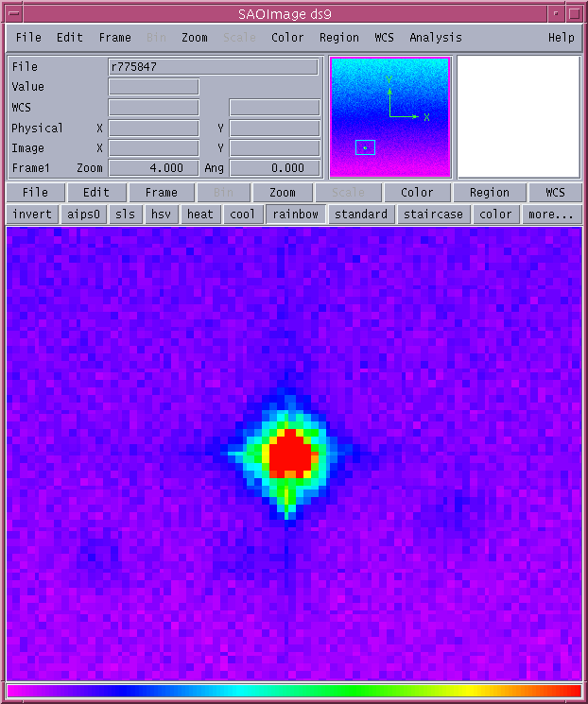Click the rainbow colorbar at bottom
This screenshot has height=704, width=588.
tap(293, 692)
